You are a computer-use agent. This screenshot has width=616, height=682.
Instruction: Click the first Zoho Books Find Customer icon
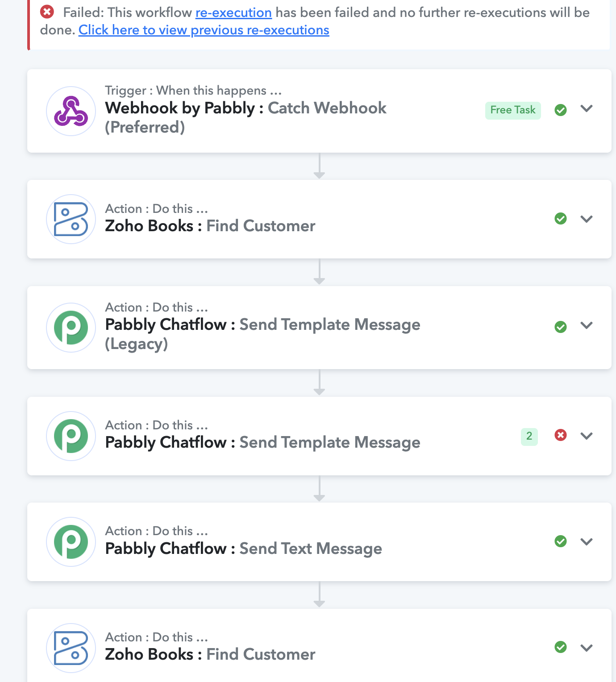pos(71,219)
